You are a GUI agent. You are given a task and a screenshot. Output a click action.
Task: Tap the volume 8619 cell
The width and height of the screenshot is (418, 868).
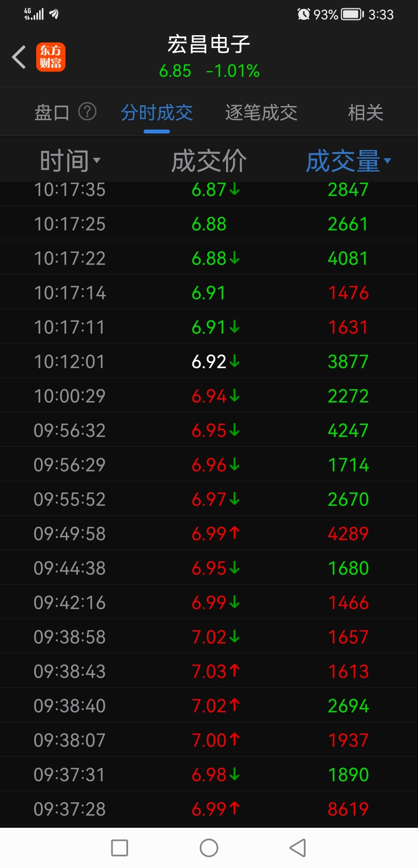[348, 809]
